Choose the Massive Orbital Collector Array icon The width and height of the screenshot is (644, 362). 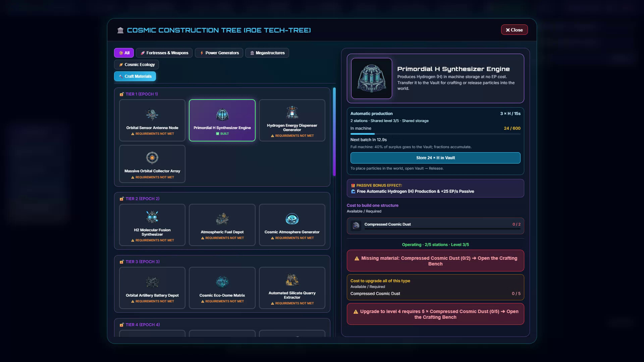pyautogui.click(x=152, y=158)
